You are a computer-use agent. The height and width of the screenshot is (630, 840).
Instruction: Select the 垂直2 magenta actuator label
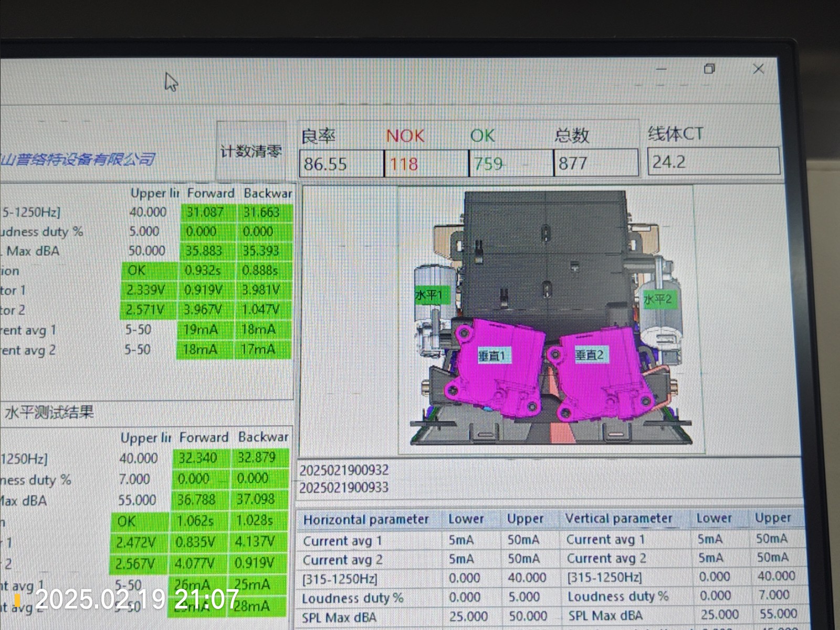point(589,355)
